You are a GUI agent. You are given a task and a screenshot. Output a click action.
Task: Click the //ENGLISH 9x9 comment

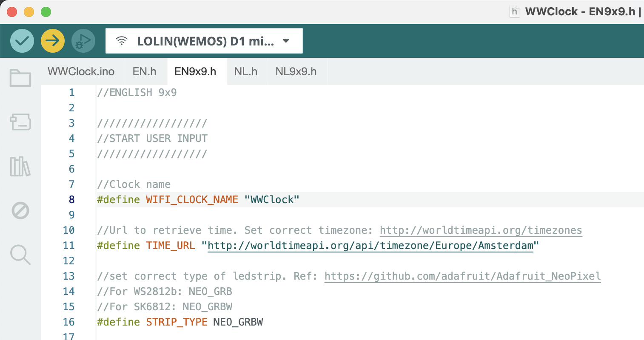pos(137,93)
